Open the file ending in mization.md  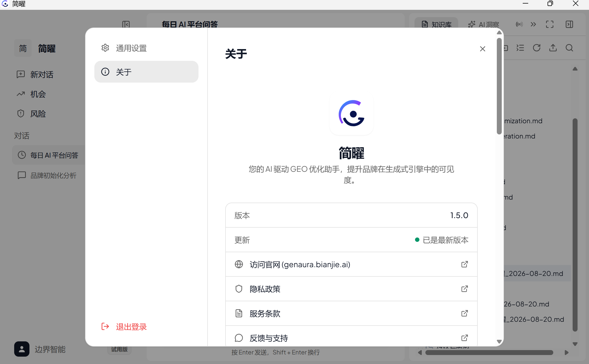(x=523, y=121)
